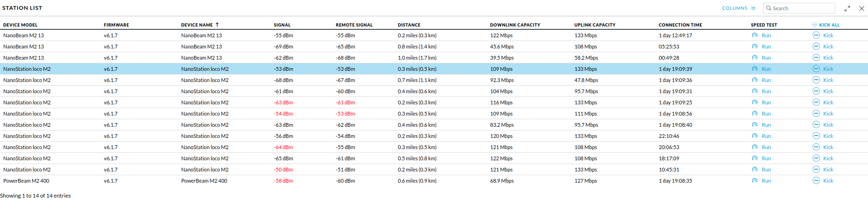868x212 pixels.
Task: Kick icon in the PowerBeam M2 400 row
Action: [x=816, y=180]
